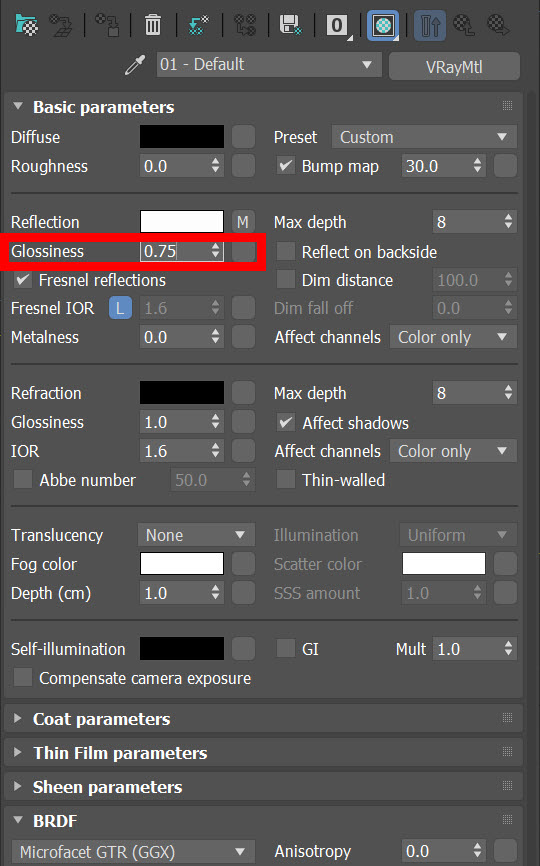Toggle the Fresnel IOR lock L button
Viewport: 540px width, 866px height.
120,308
